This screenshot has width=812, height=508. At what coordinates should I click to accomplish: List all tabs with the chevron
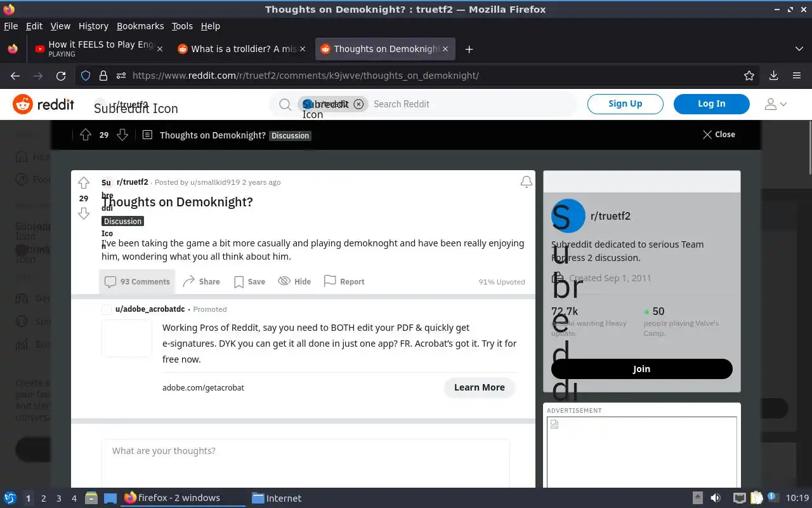click(x=799, y=49)
